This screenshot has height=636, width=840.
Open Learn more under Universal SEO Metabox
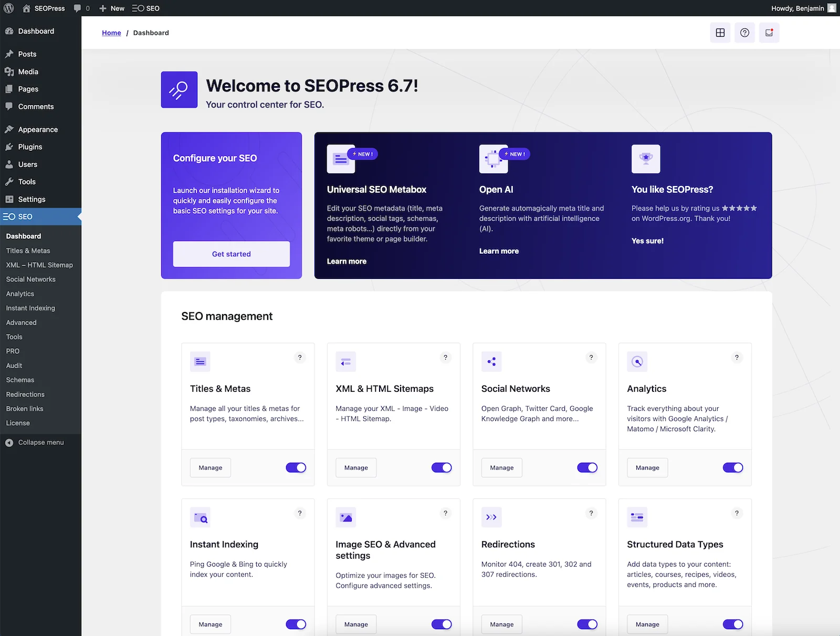346,261
